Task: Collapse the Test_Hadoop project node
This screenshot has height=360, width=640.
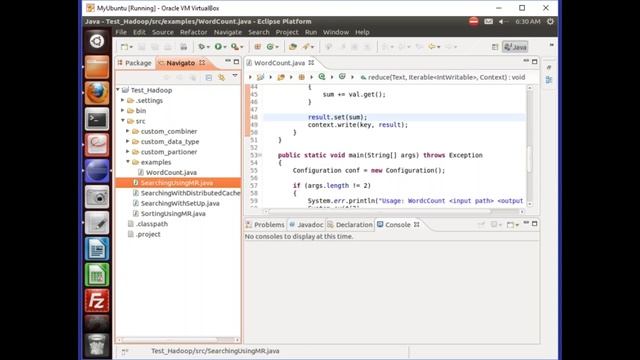Action: tap(118, 89)
